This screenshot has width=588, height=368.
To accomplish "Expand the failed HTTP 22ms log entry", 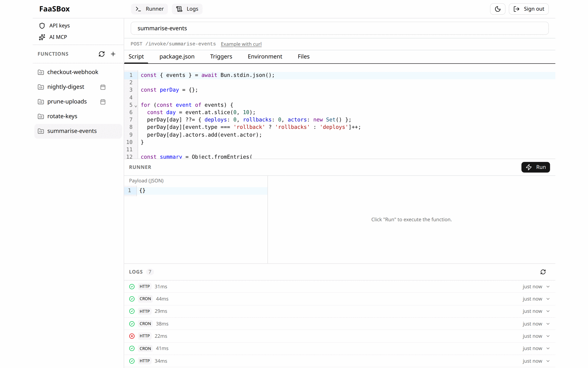I will pos(340,336).
